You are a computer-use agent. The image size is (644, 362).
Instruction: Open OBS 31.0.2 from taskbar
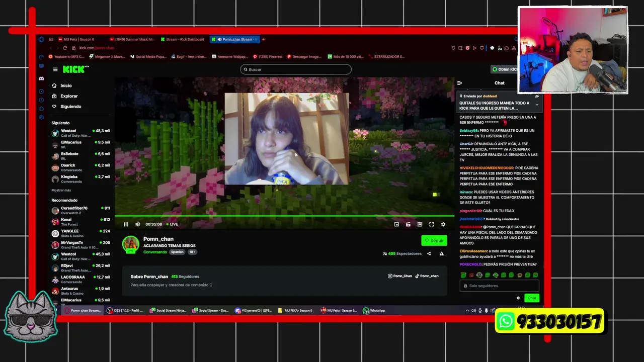(125, 310)
